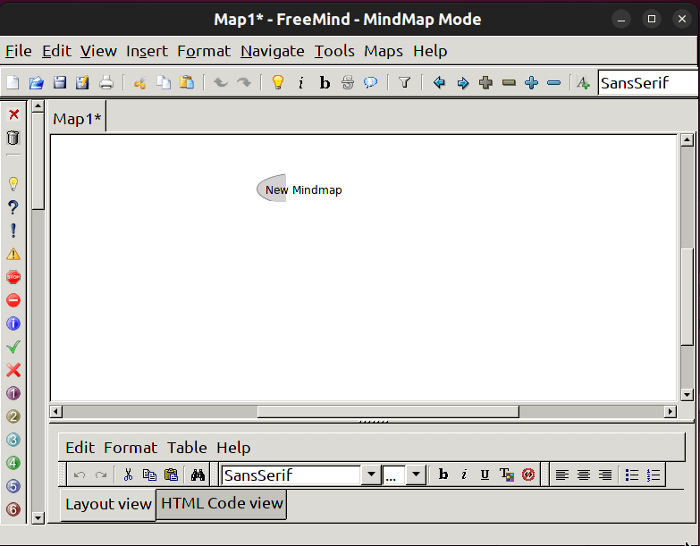700x546 pixels.
Task: Open find binoculars icon in note editor
Action: pos(197,475)
